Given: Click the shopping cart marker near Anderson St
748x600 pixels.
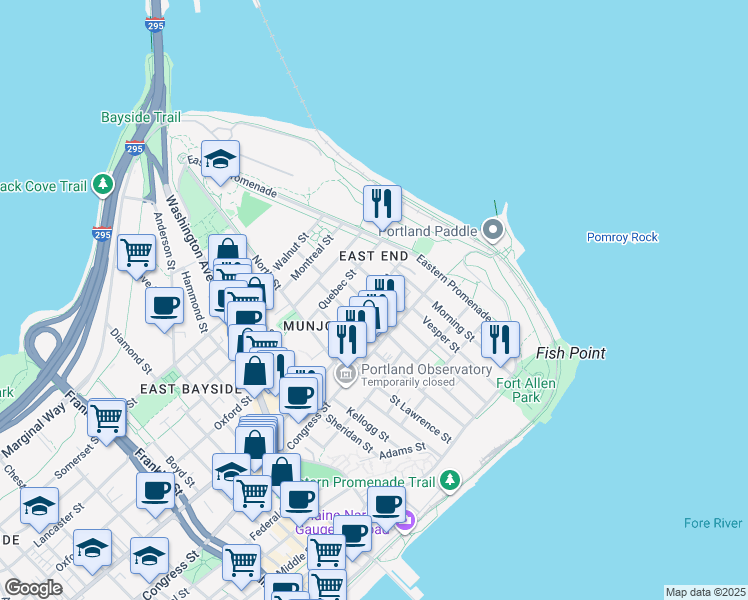Looking at the screenshot, I should [136, 252].
